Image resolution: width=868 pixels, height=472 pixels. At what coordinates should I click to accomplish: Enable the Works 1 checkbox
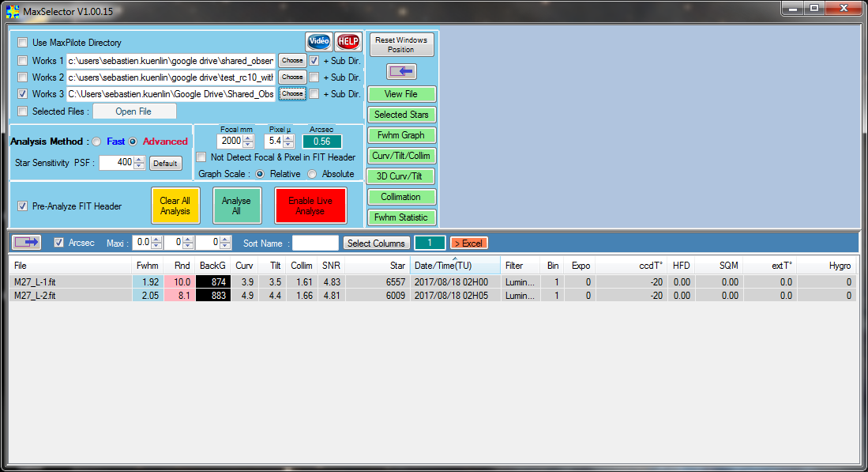tap(23, 60)
